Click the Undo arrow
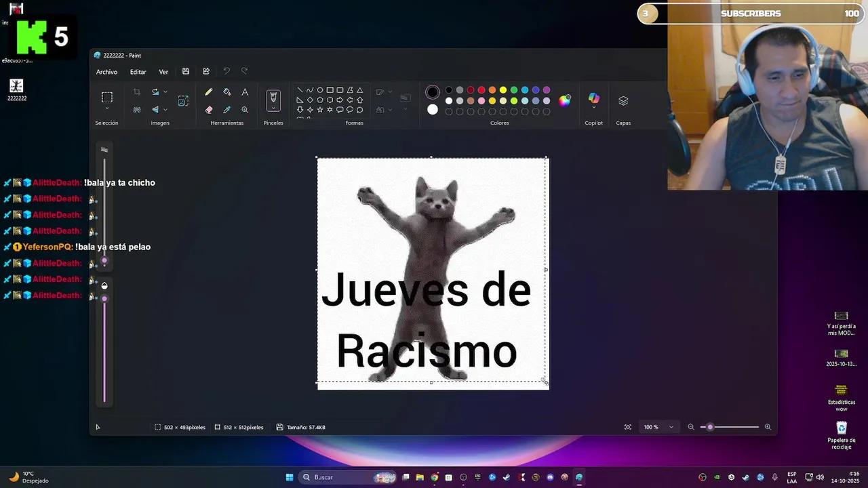 pos(226,71)
